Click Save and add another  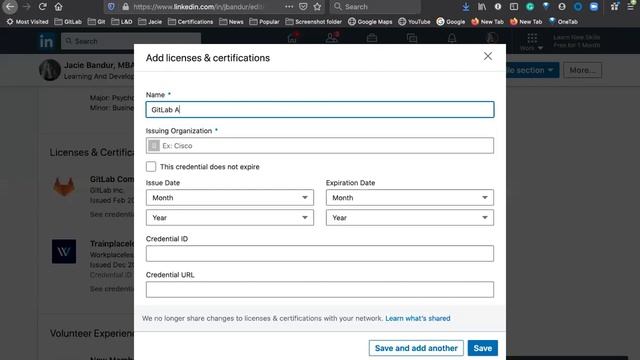[416, 348]
